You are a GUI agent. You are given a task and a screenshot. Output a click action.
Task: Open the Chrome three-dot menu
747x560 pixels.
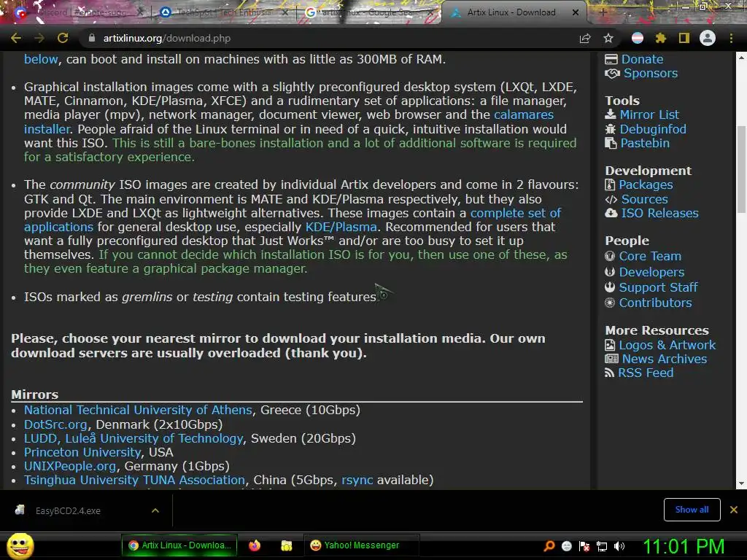coord(731,38)
